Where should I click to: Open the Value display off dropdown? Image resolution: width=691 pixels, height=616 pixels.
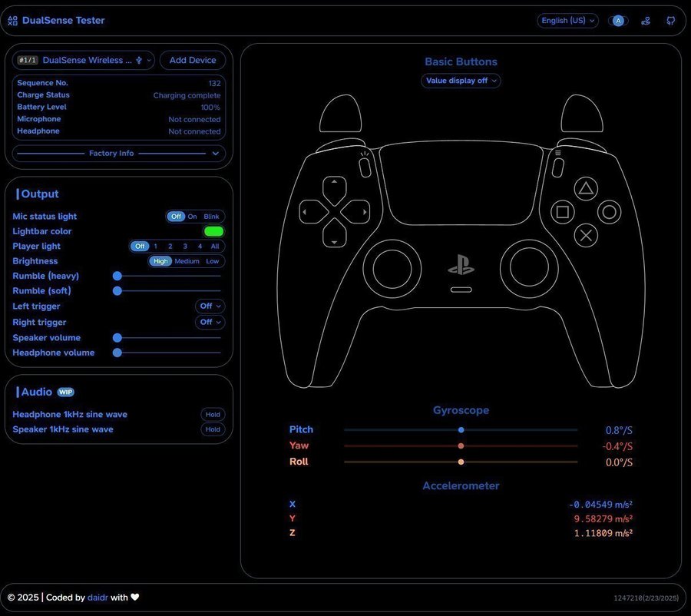click(461, 81)
